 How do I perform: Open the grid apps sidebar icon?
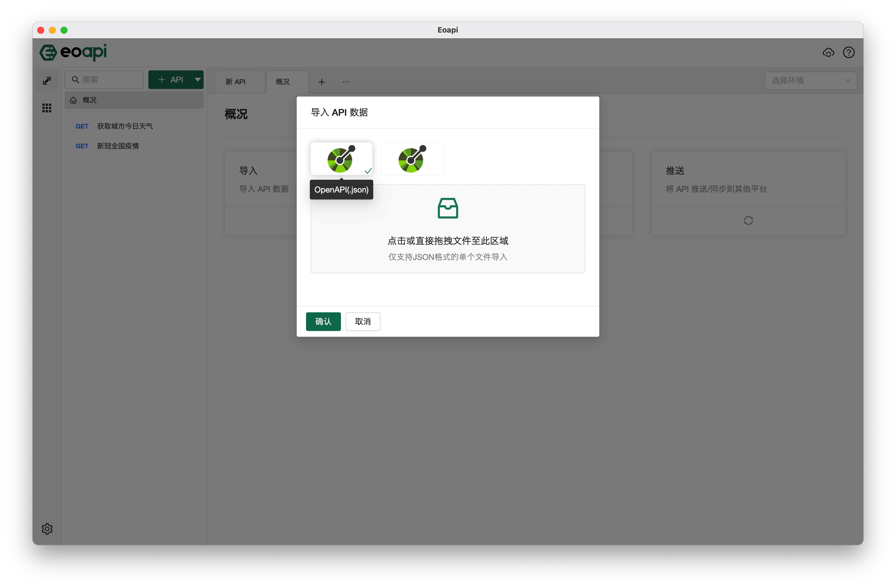click(x=47, y=108)
